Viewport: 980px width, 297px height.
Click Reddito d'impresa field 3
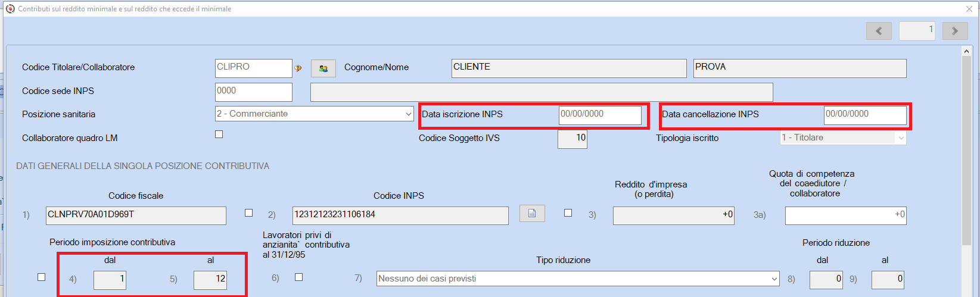coord(674,215)
